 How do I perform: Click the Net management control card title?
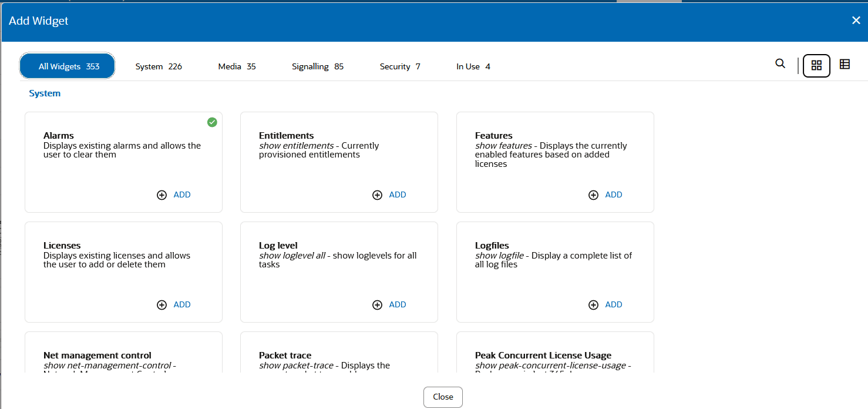(x=97, y=356)
